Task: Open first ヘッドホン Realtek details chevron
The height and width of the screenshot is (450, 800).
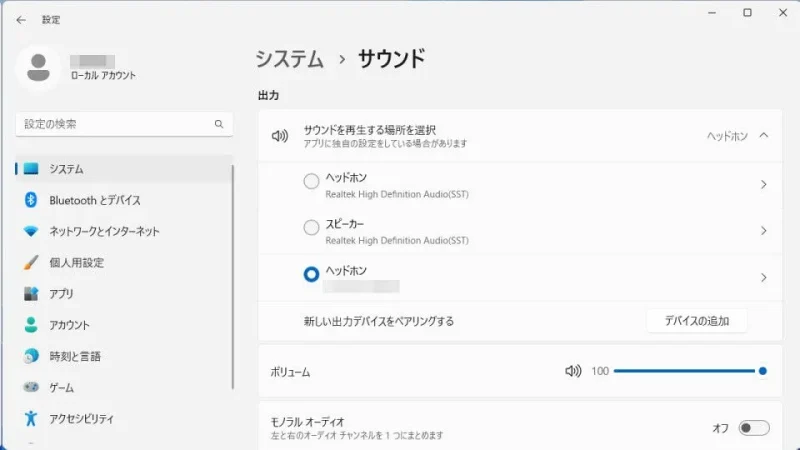Action: (763, 185)
